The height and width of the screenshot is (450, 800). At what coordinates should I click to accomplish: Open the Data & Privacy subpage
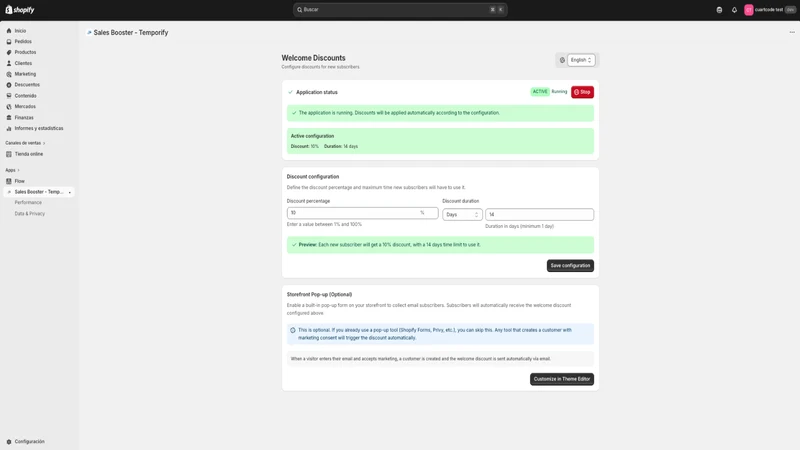(x=30, y=214)
